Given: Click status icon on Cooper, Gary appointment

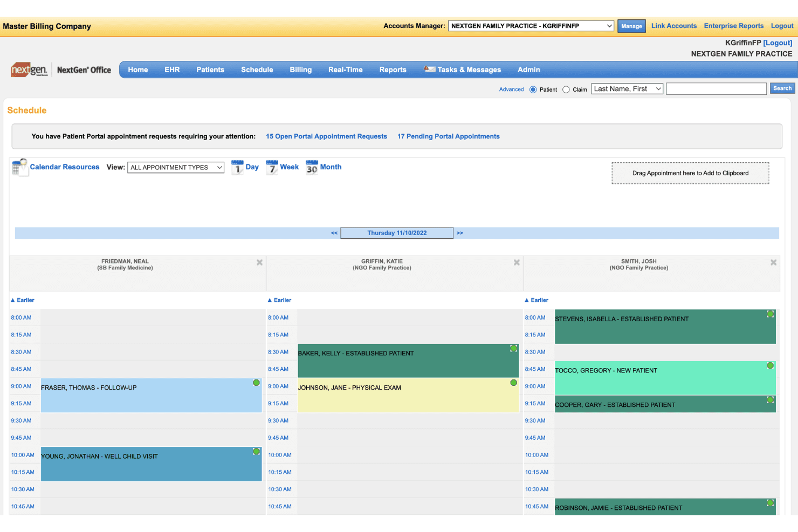Looking at the screenshot, I should [771, 400].
